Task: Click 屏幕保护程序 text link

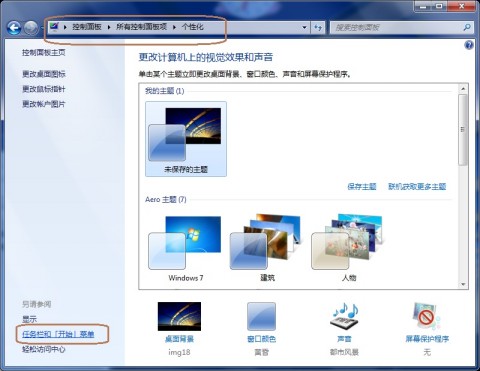Action: click(x=427, y=339)
